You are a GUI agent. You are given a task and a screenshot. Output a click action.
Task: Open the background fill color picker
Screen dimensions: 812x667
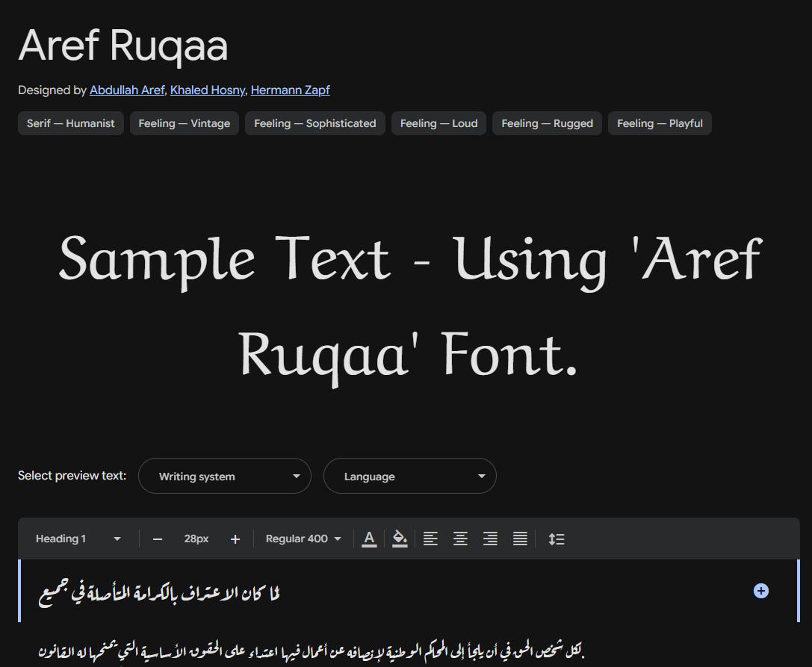[400, 539]
